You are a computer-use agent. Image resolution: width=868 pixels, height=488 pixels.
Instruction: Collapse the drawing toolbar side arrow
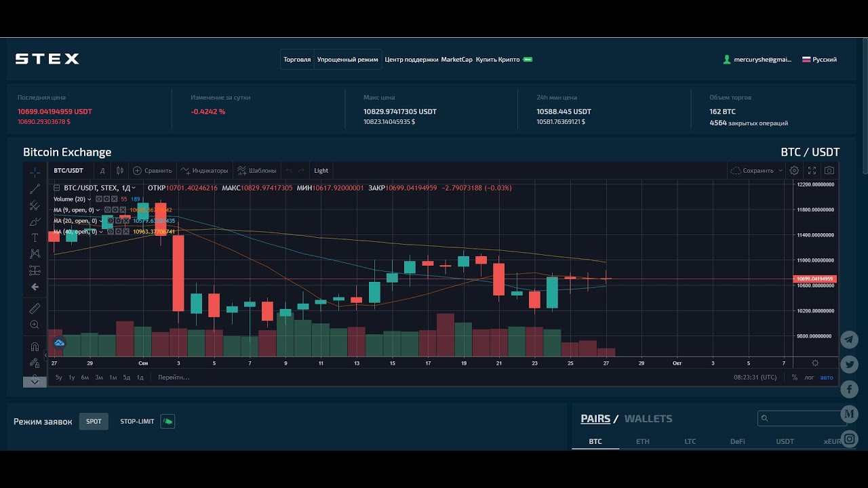coord(46,355)
